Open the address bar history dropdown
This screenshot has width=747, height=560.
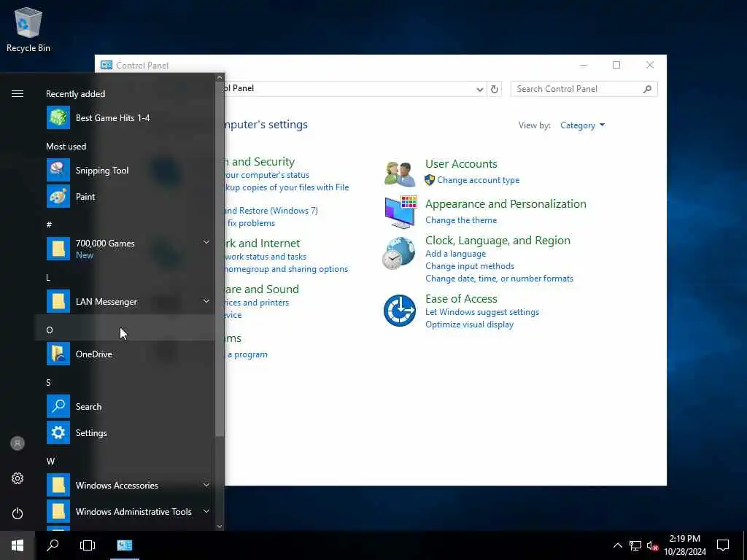tap(480, 89)
